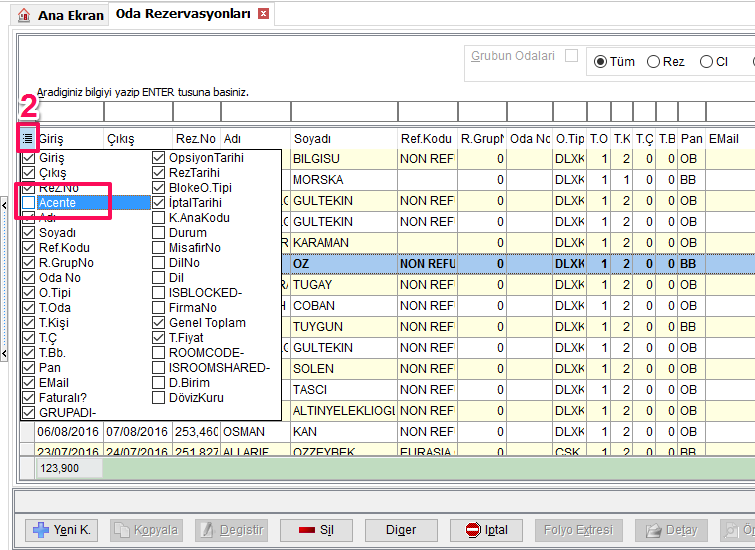This screenshot has height=550, width=755.
Task: Select the Oda Rezervasyonları tab
Action: point(192,14)
